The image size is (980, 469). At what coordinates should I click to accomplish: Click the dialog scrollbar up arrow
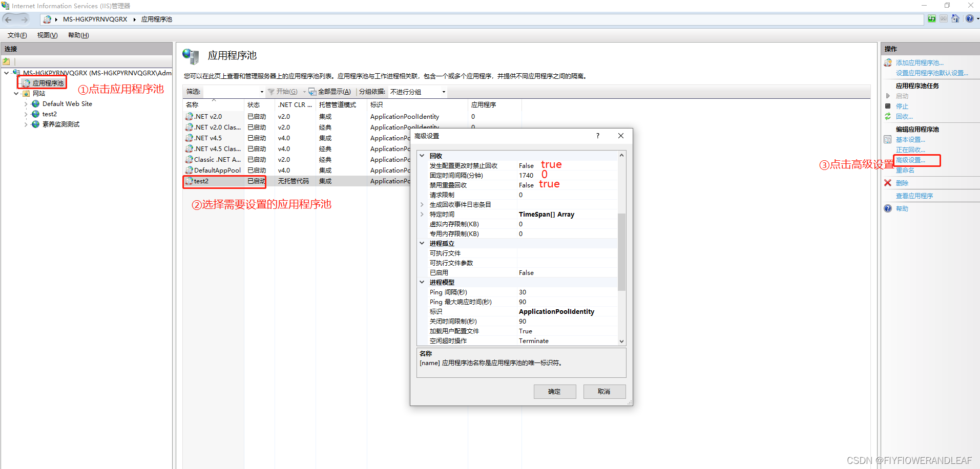[x=621, y=155]
